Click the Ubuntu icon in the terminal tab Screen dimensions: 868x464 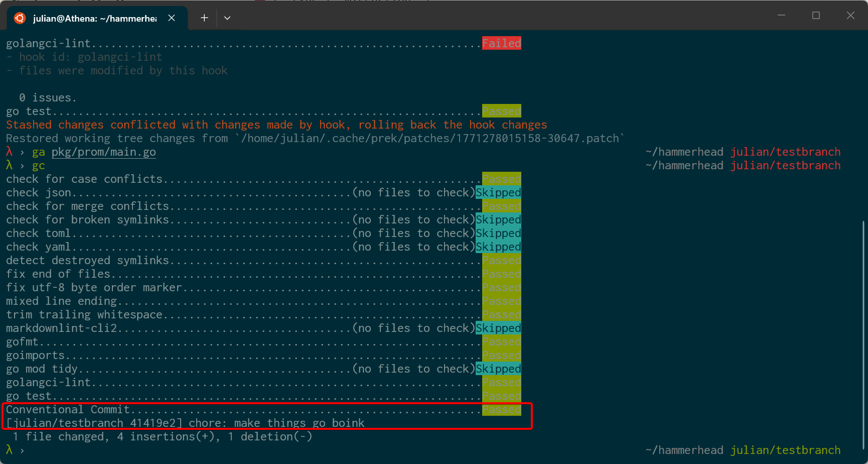[20, 18]
